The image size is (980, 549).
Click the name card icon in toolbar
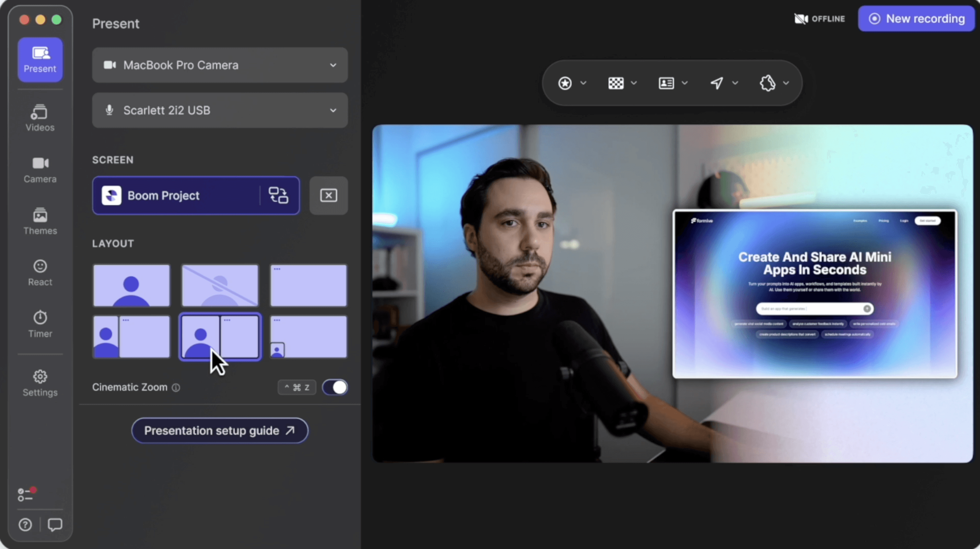click(x=666, y=83)
